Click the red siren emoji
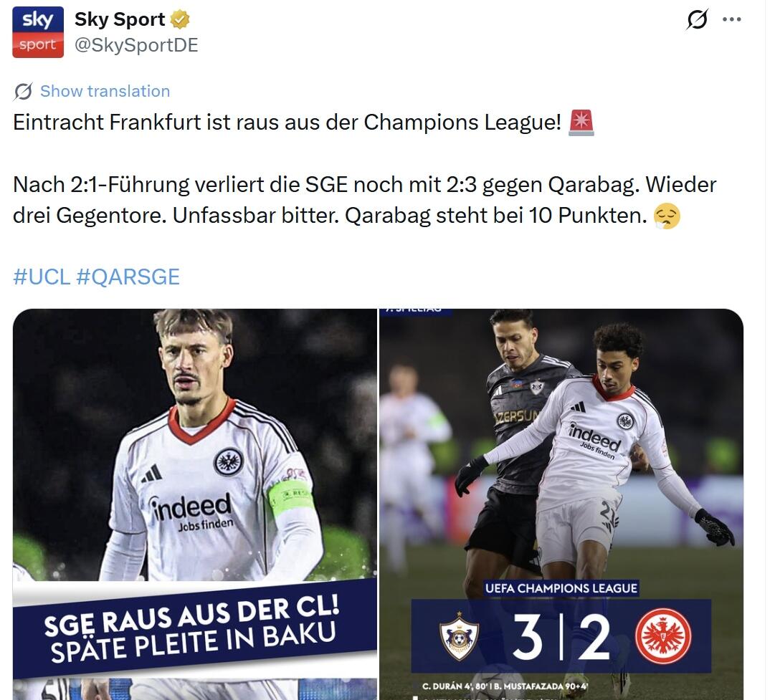Viewport: 775px width, 700px height. 581,123
